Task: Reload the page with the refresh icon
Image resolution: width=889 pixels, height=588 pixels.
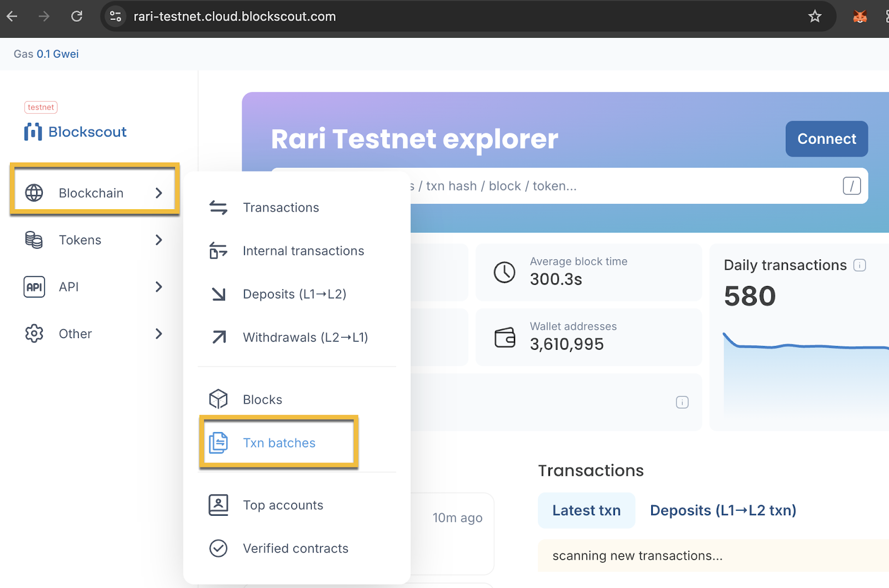Action: (x=77, y=16)
